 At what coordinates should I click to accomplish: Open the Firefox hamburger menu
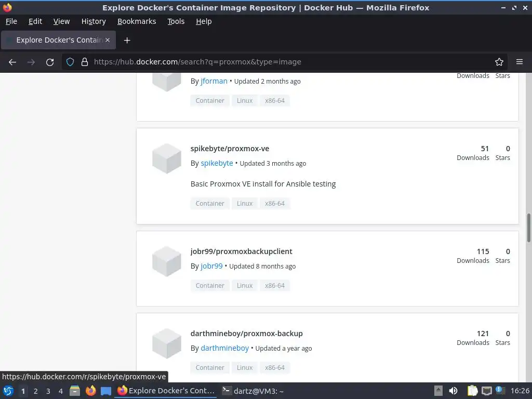[520, 62]
